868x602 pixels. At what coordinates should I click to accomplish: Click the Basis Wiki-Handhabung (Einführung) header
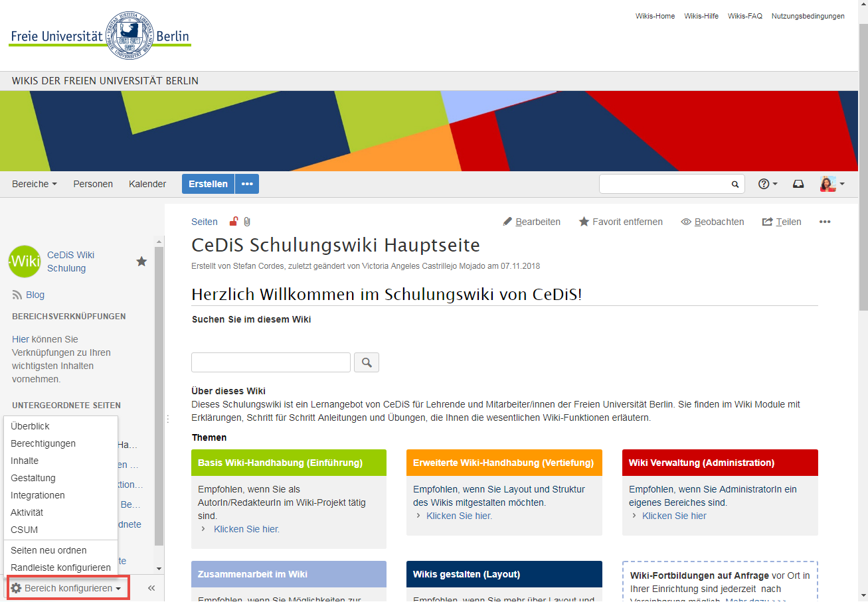coord(289,463)
